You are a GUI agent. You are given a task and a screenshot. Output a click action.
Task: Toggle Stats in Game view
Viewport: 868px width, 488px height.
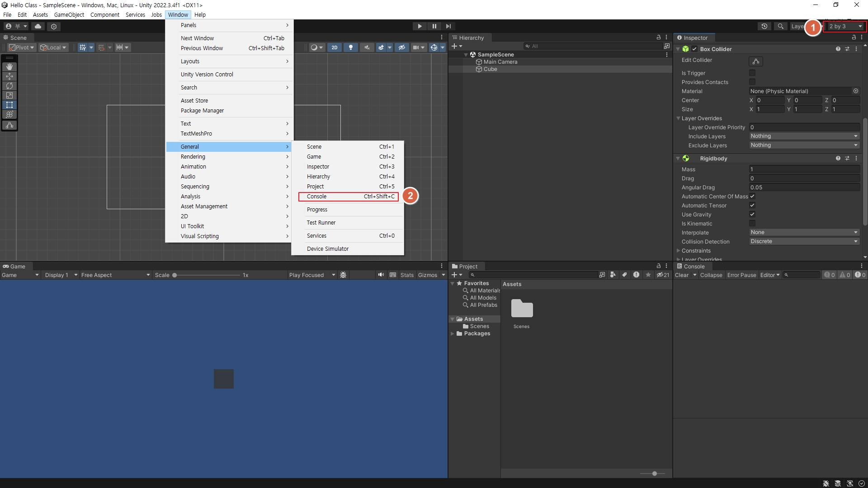407,275
